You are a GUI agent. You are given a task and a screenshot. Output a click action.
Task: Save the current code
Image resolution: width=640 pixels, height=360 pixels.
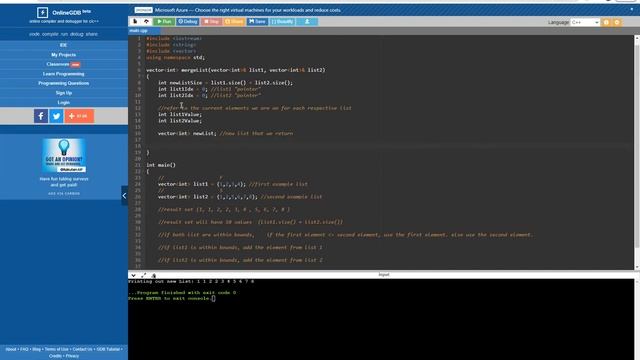pyautogui.click(x=257, y=22)
